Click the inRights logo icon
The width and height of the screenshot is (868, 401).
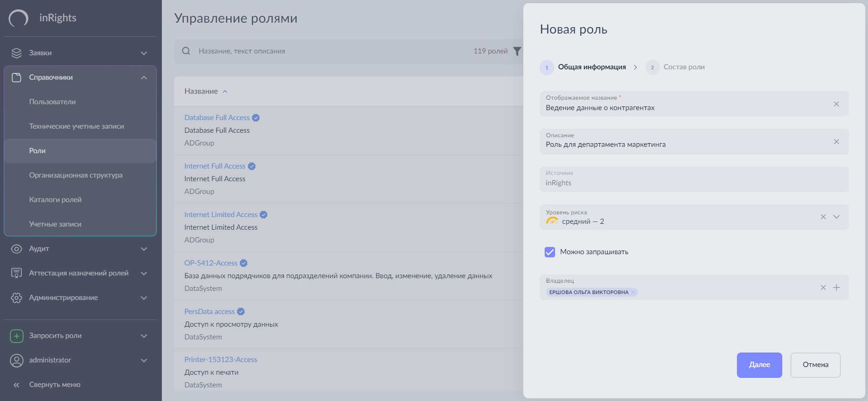tap(19, 18)
